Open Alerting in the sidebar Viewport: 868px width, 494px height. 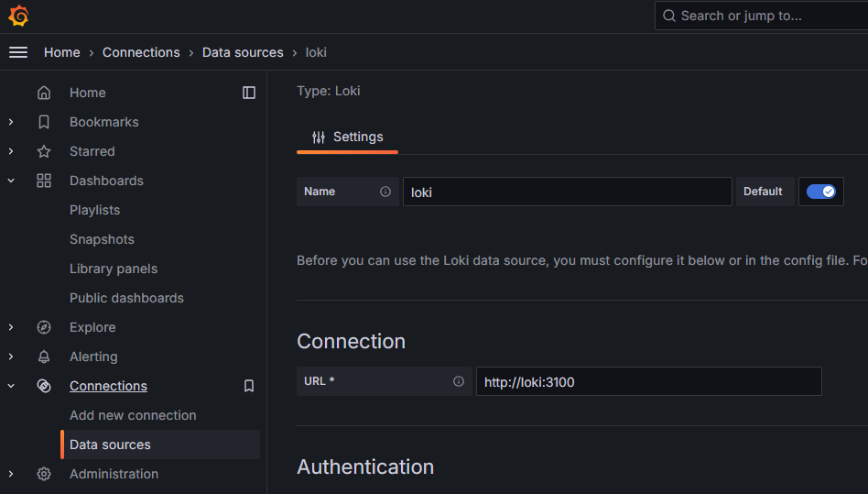coord(93,357)
